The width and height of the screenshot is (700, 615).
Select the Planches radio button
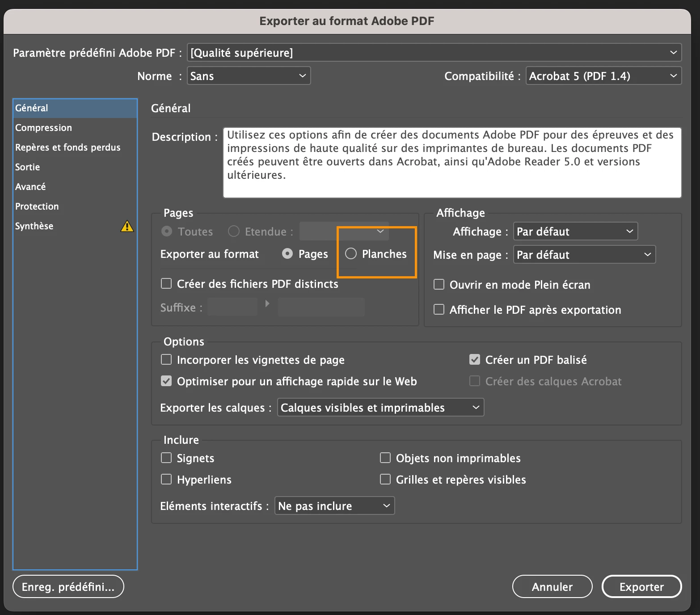coord(351,254)
